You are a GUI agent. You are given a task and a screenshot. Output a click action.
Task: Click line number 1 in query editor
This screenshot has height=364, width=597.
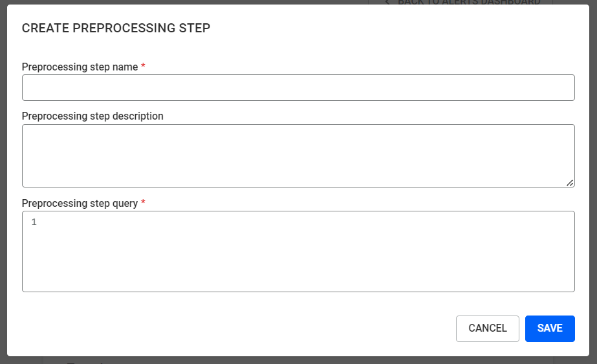(x=34, y=222)
